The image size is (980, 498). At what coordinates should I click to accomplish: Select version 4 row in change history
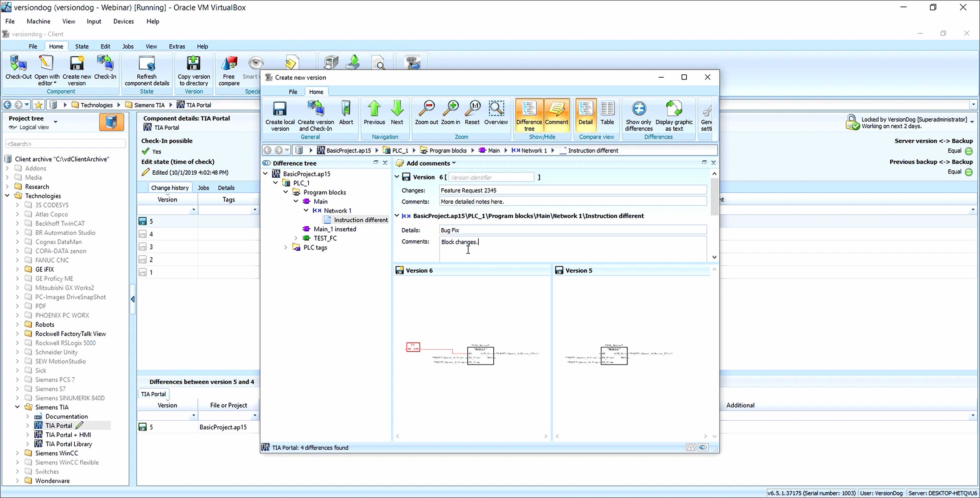[x=198, y=234]
